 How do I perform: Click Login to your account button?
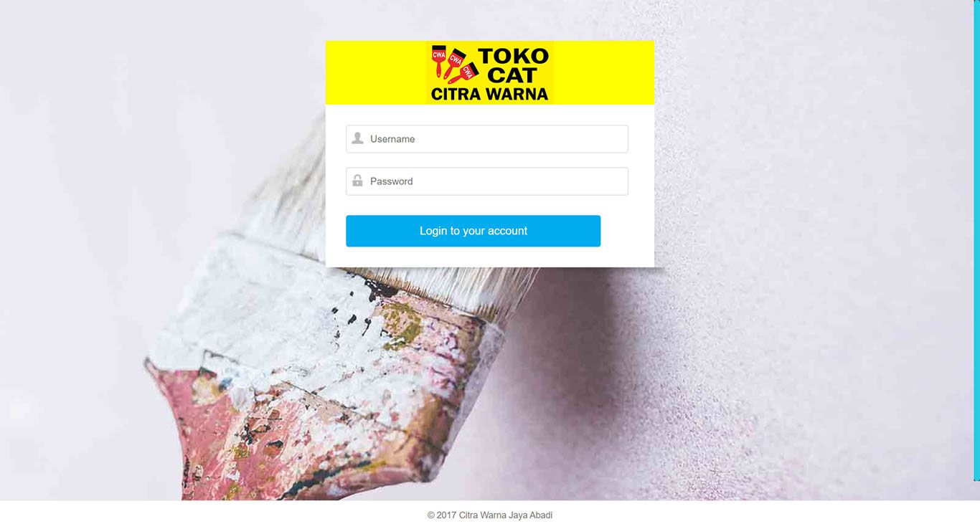click(473, 231)
